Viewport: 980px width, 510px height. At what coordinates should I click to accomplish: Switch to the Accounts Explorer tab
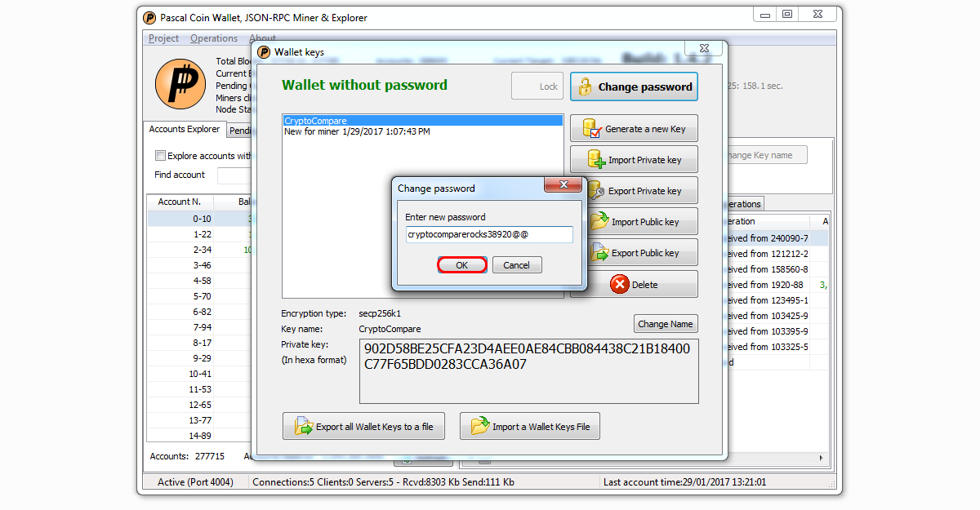point(185,129)
